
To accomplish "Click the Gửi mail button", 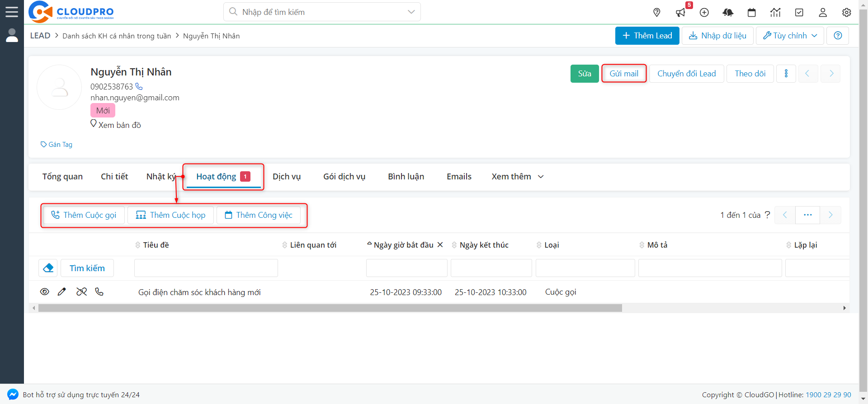I will point(624,74).
